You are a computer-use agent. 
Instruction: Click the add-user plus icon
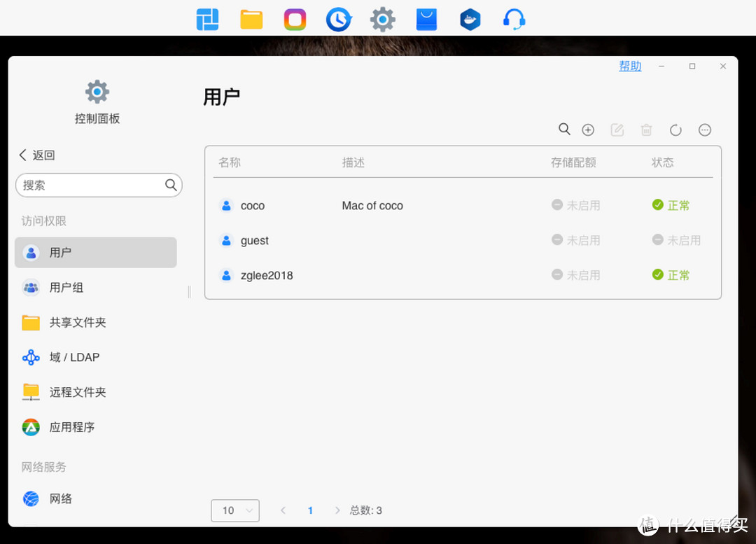click(588, 130)
